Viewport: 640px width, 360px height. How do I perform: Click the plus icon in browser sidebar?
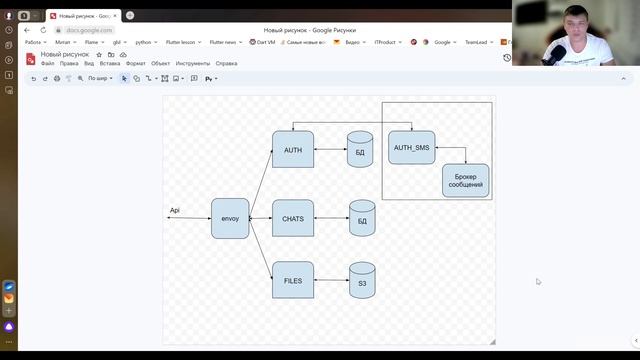pos(9,311)
